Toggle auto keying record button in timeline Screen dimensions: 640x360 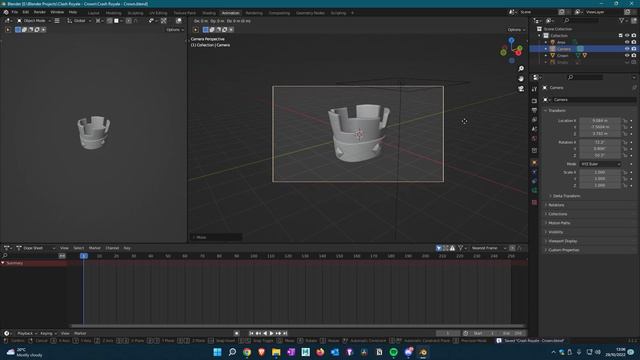(x=236, y=333)
